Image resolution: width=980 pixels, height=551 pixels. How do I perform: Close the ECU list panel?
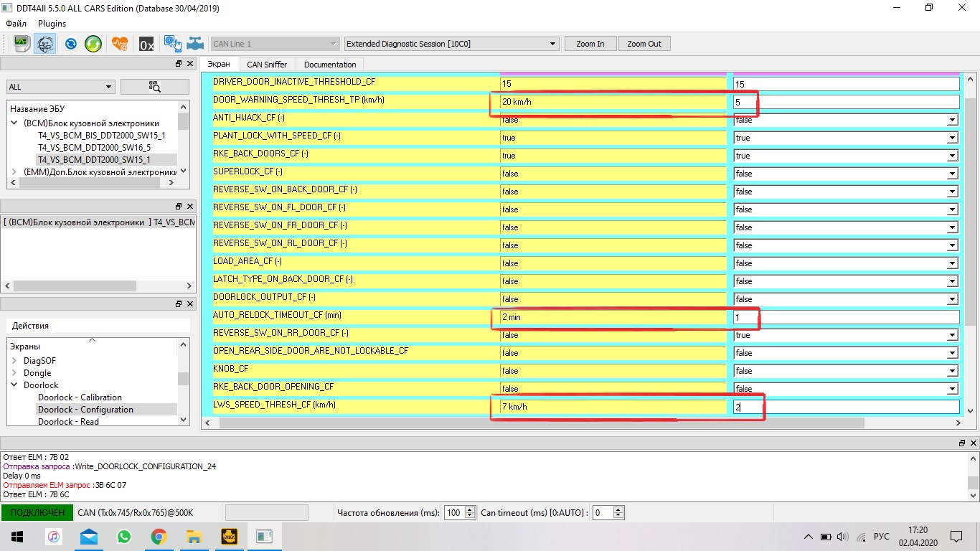click(189, 64)
